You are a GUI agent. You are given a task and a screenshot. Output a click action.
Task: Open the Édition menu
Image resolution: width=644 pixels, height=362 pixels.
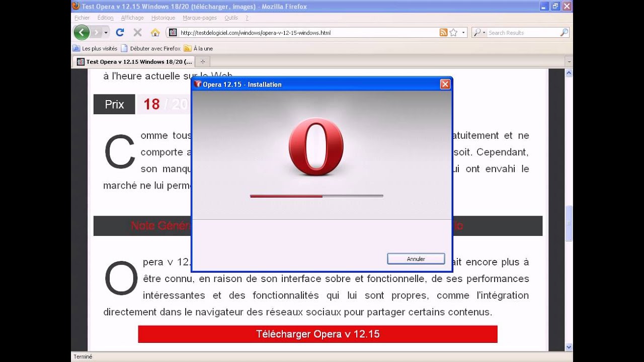(x=106, y=18)
